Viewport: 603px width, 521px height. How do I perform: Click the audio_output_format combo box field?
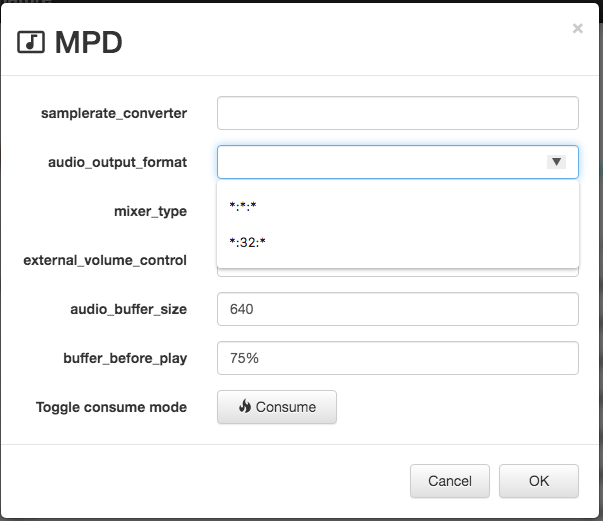[x=398, y=162]
